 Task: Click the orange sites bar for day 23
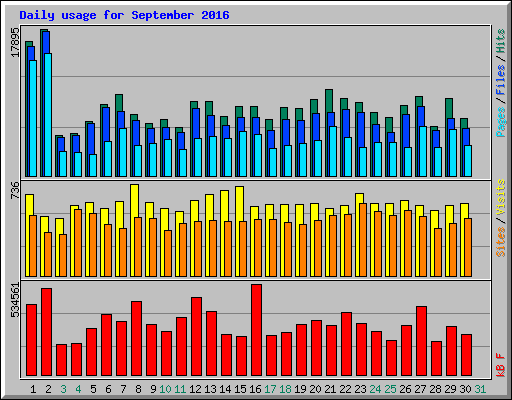[x=363, y=240]
